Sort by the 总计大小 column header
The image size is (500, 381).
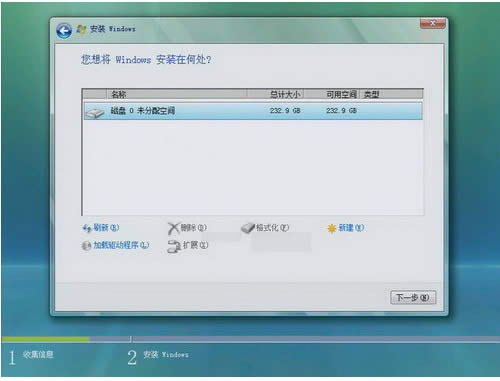pos(275,94)
